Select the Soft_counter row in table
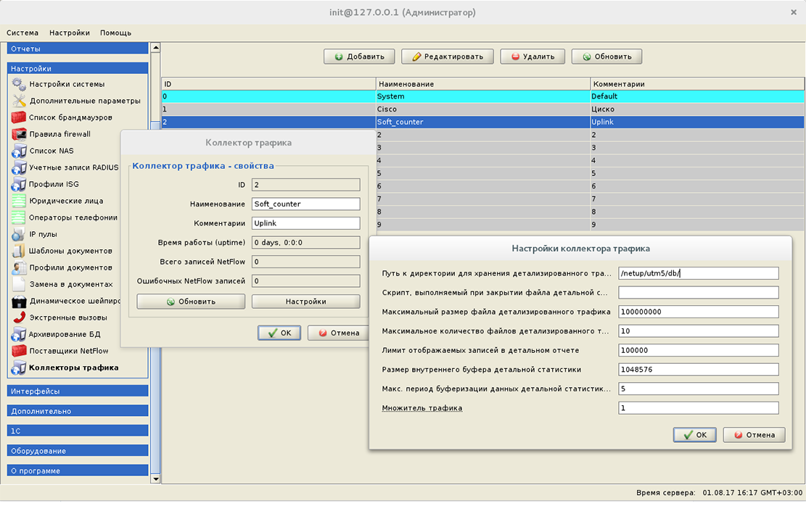Viewport: 806px width, 532px height. point(482,122)
